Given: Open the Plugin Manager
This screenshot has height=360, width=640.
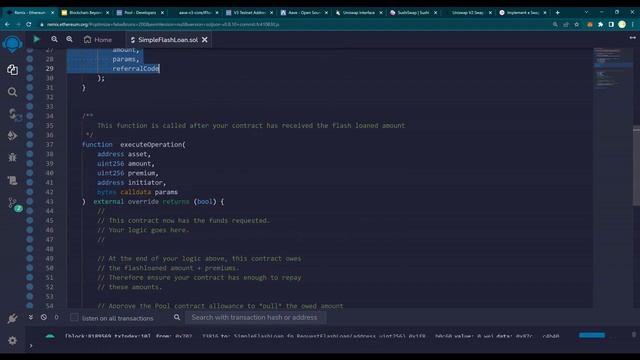Looking at the screenshot, I should (x=12, y=318).
